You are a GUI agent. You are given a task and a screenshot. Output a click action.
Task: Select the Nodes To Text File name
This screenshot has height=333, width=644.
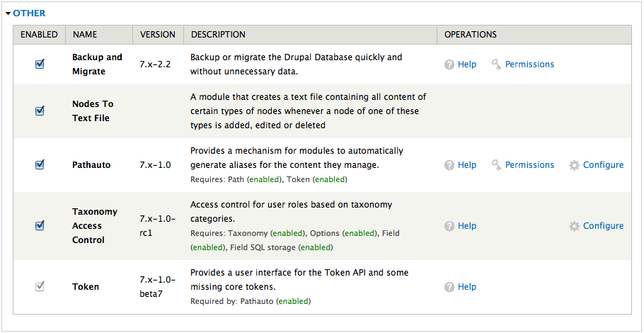93,111
